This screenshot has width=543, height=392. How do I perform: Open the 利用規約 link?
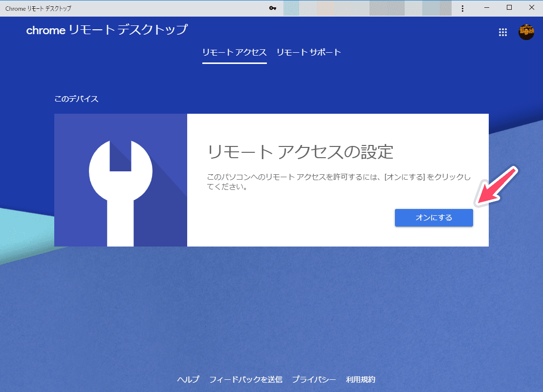click(x=361, y=379)
